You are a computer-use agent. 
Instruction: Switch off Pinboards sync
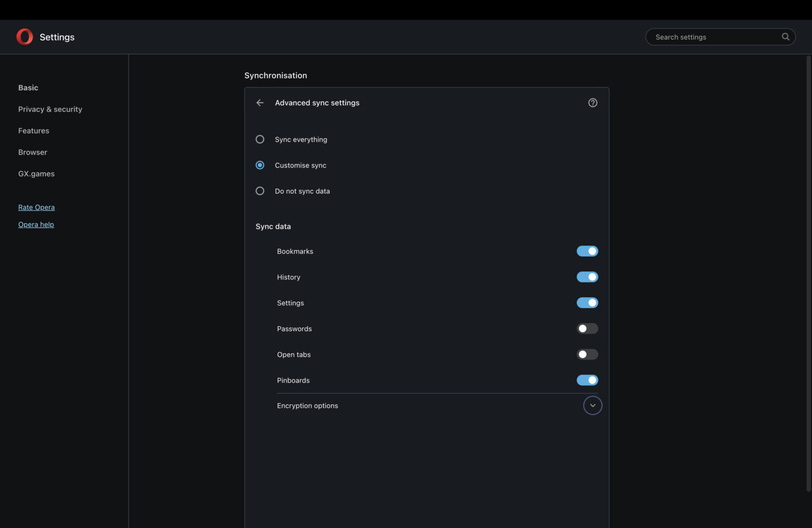587,380
